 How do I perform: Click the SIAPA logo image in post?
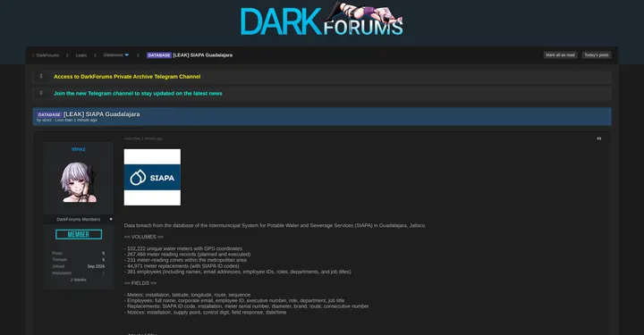coord(152,177)
